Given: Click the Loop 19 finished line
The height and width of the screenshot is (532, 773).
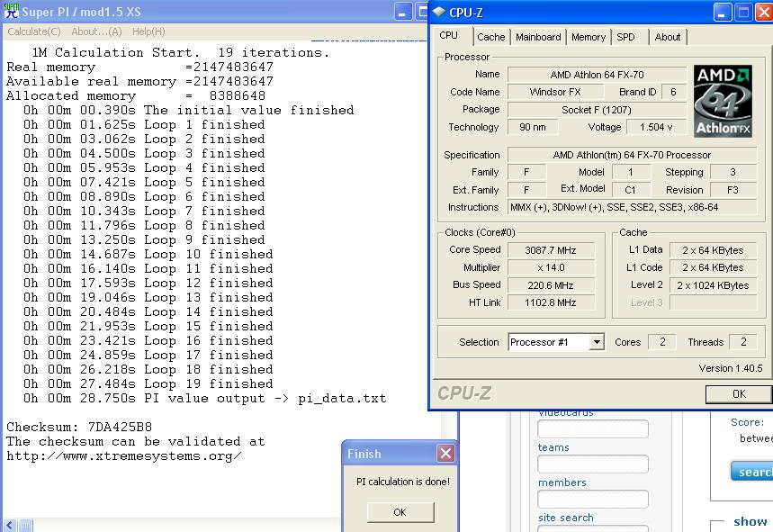Looking at the screenshot, I should tap(148, 383).
